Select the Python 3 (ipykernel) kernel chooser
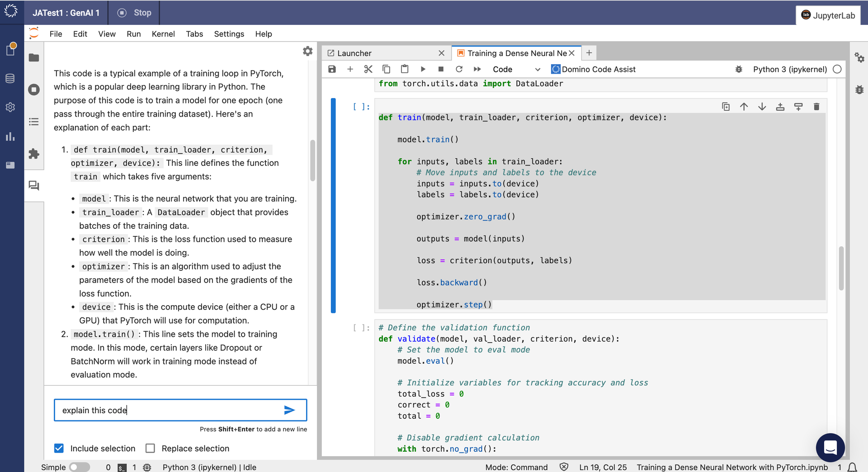This screenshot has width=868, height=472. (x=789, y=69)
